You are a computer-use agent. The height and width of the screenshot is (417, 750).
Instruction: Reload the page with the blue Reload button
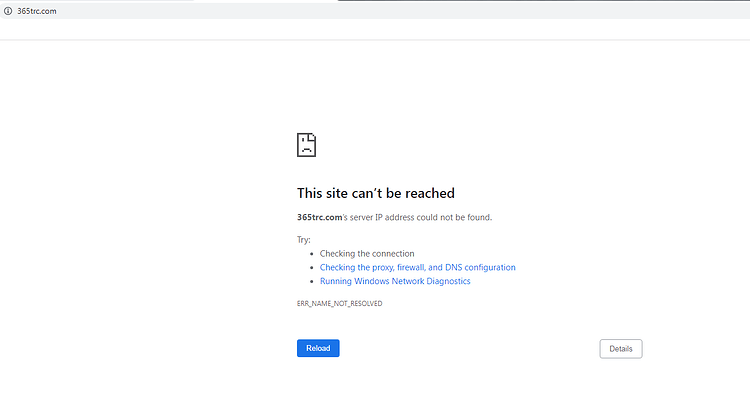[x=318, y=348]
